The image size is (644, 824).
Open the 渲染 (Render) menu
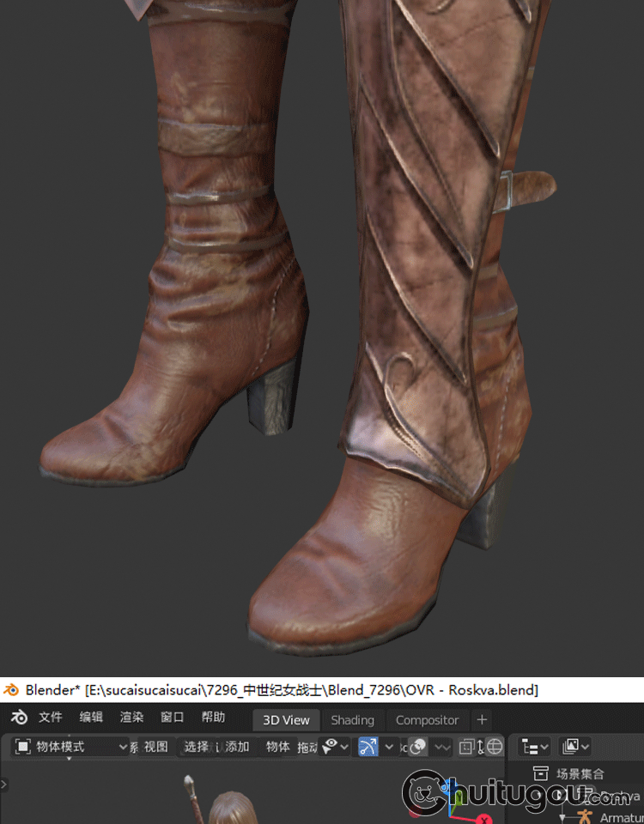pyautogui.click(x=131, y=718)
